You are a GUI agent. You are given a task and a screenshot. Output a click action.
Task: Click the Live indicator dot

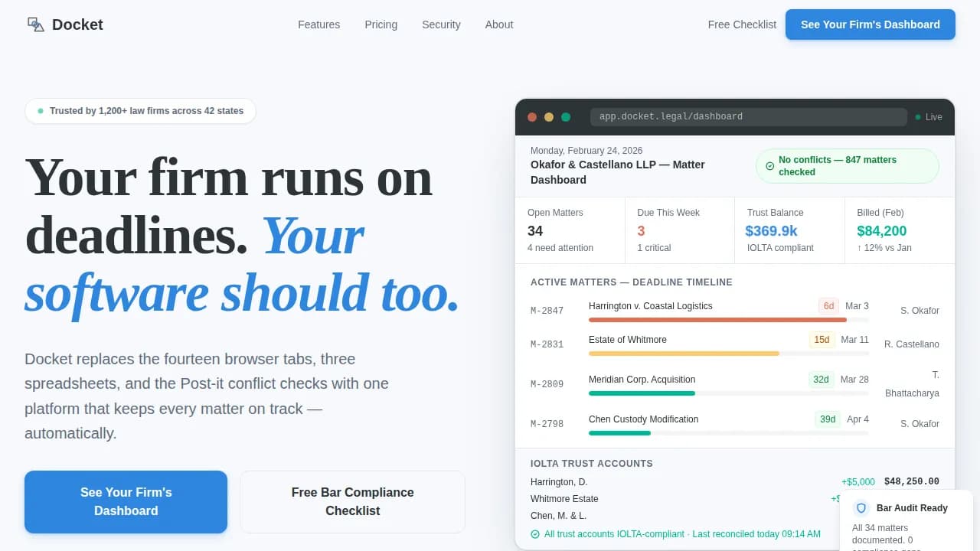pos(918,116)
